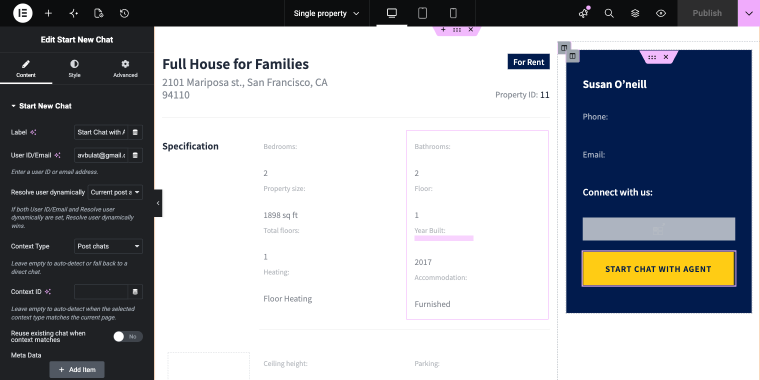Click the Publish button

coord(707,13)
